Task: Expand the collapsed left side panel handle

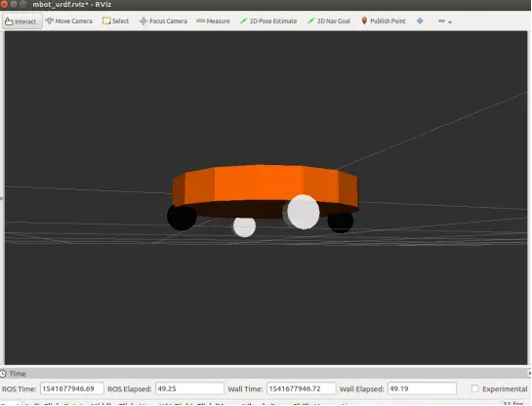Action: tap(2, 198)
